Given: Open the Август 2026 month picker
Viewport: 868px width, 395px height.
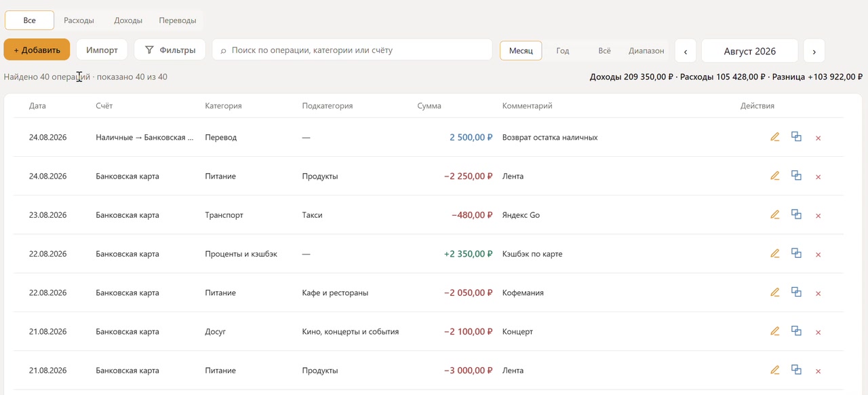Looking at the screenshot, I should coord(750,51).
